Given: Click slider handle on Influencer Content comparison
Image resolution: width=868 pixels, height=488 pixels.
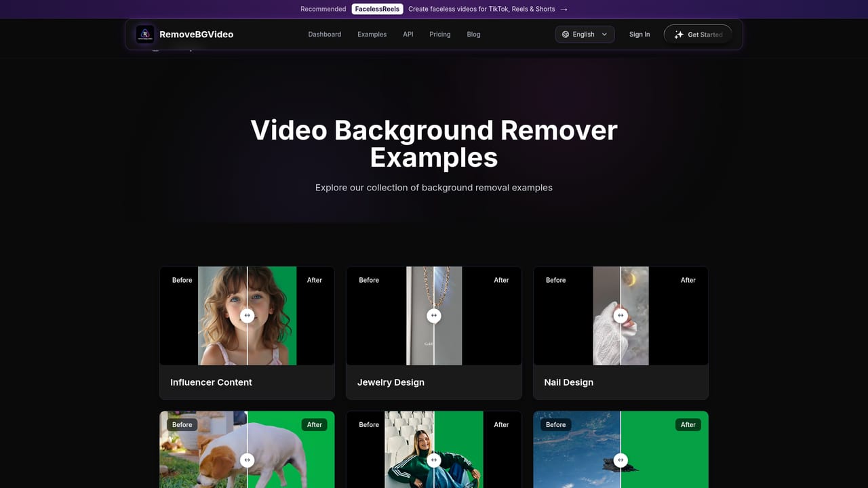Looking at the screenshot, I should point(247,316).
